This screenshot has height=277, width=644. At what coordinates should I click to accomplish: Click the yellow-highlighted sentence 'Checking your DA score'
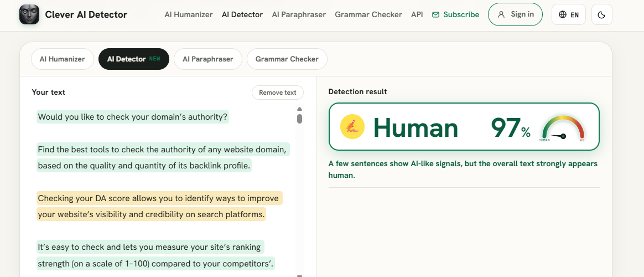(160, 206)
